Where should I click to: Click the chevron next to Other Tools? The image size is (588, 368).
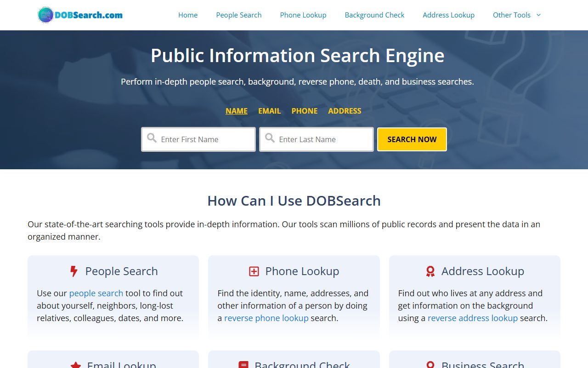538,15
